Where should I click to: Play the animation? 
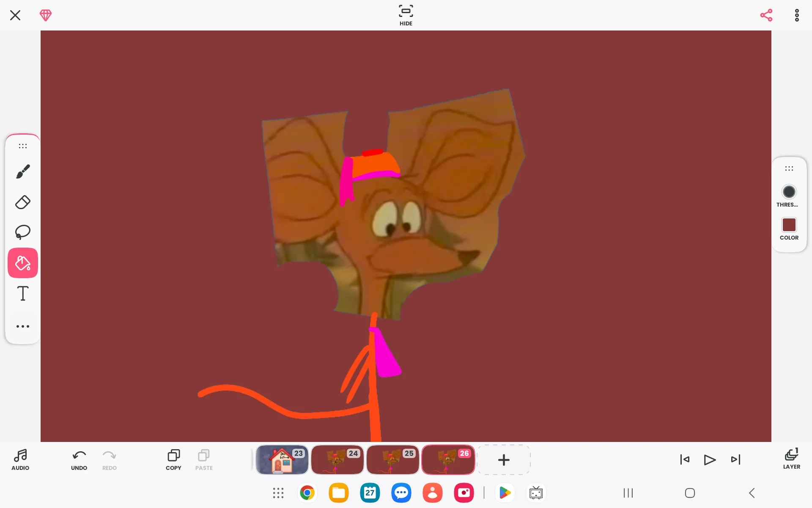(710, 460)
